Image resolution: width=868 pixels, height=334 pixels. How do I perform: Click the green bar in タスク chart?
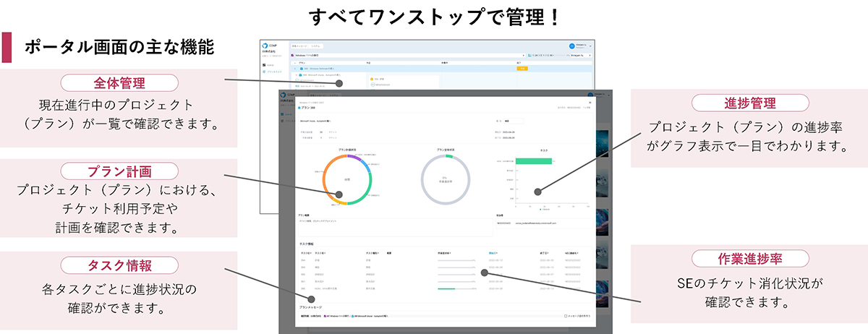(534, 161)
